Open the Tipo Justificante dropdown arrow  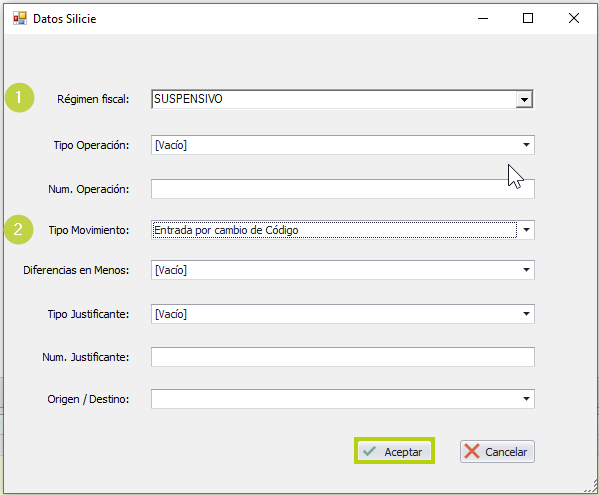tap(526, 314)
